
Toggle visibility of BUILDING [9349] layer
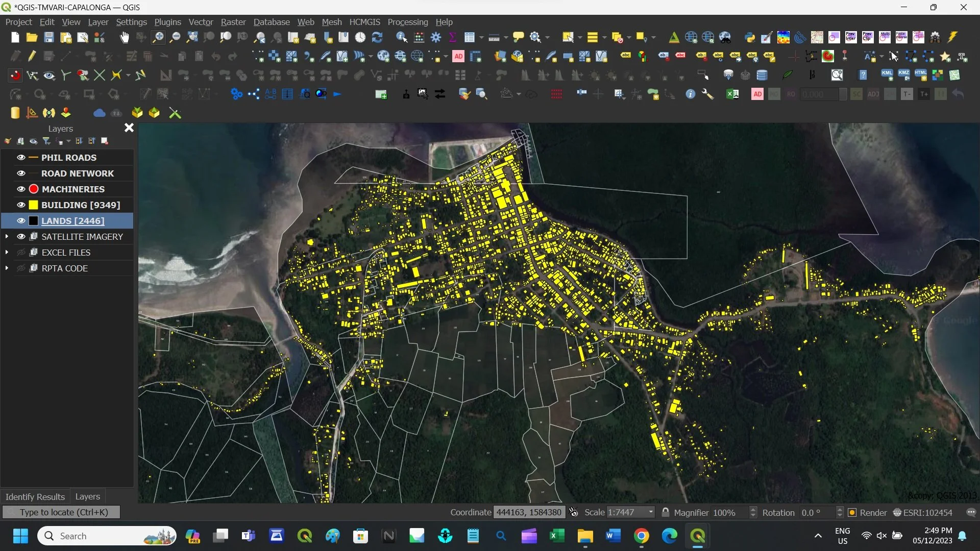(21, 205)
